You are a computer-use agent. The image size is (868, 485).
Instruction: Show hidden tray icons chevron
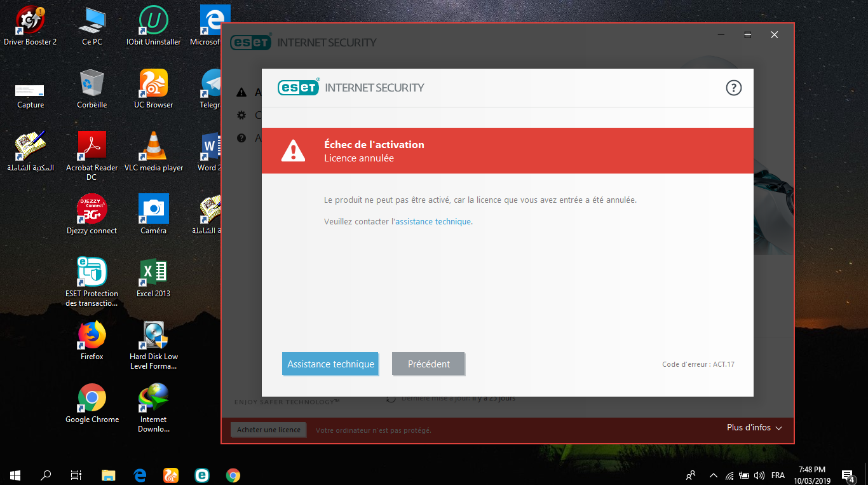point(713,475)
